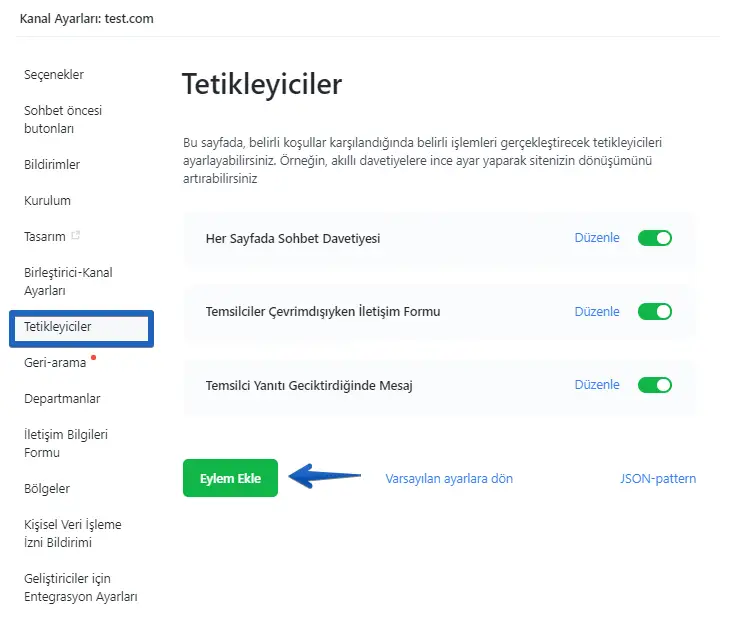Edit the Temsilciler Çevrimdışıyken İletişim Formu trigger

point(597,311)
